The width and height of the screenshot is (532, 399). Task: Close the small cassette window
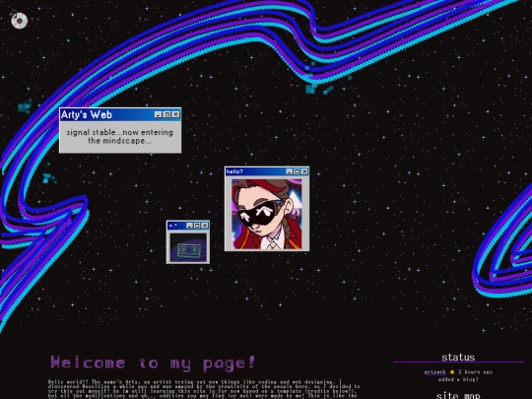(x=205, y=226)
